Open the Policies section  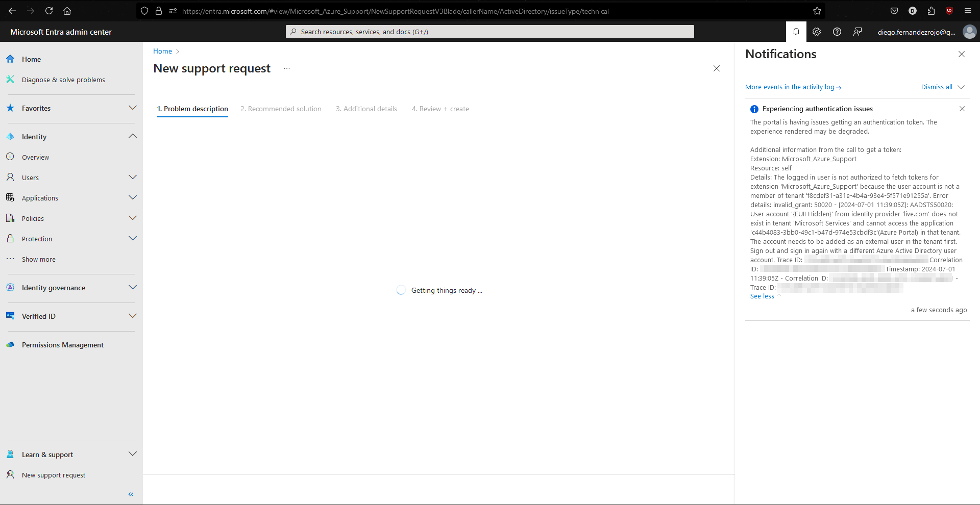[33, 218]
